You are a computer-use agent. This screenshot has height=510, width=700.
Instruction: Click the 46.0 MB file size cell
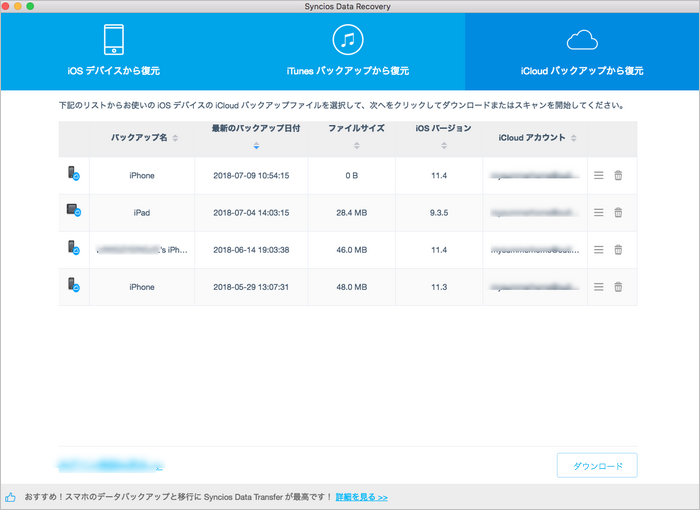pyautogui.click(x=352, y=250)
